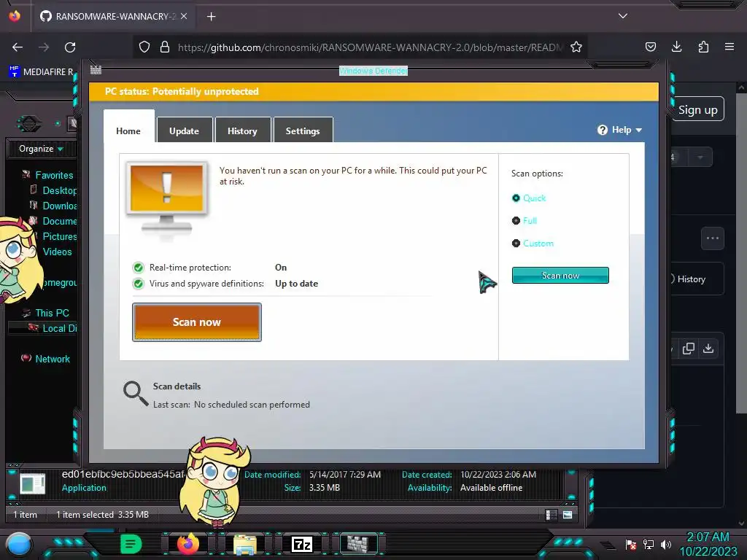Viewport: 747px width, 560px height.
Task: Select the Full scan option
Action: (525, 220)
